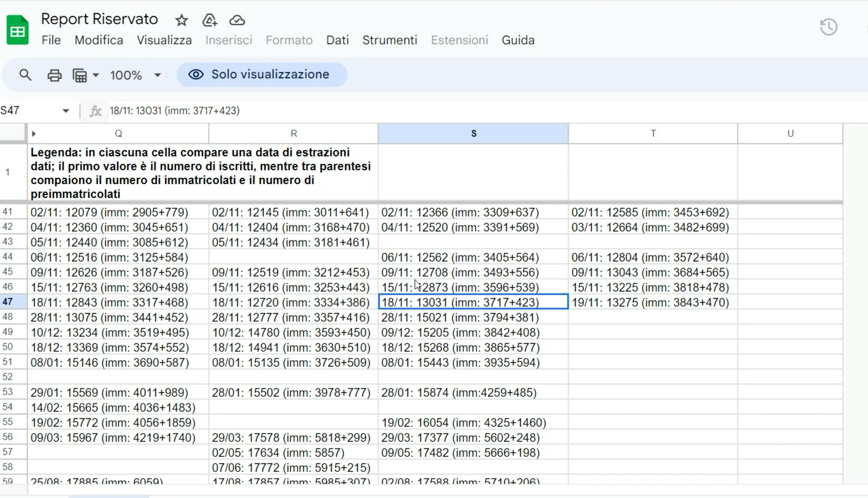Select cell 18/12: 13369 (imm: 3574+552)
The width and height of the screenshot is (868, 498).
118,347
